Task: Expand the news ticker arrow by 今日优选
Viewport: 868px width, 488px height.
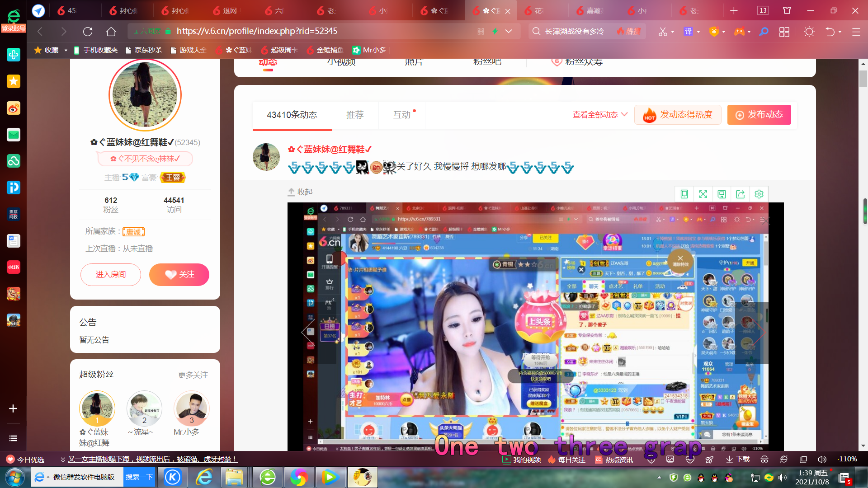Action: (63, 460)
